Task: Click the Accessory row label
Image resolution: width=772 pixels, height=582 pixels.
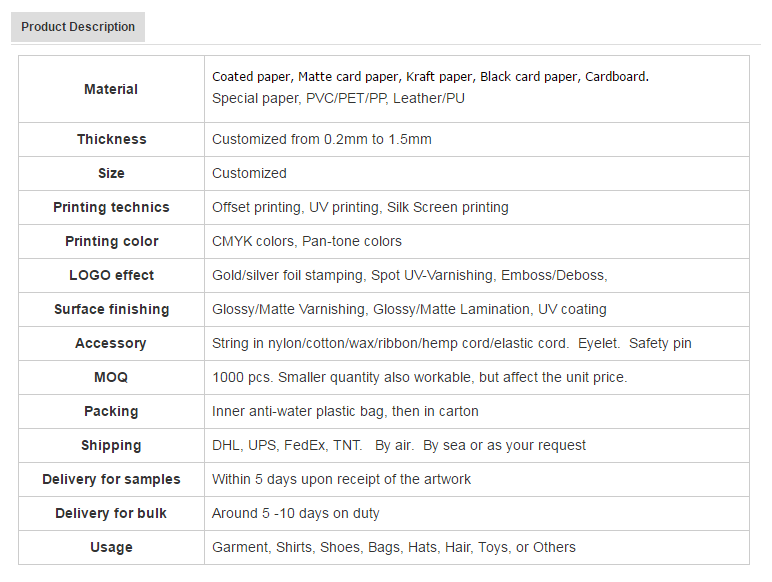Action: [111, 343]
